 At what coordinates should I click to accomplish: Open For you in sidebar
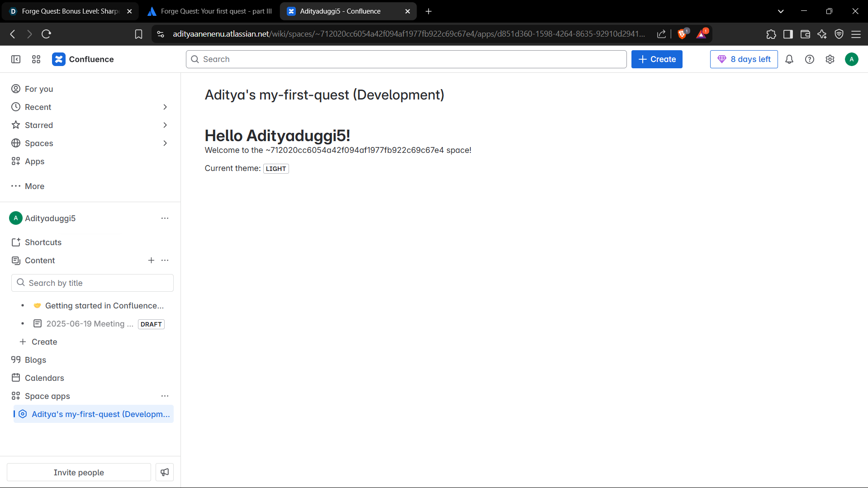coord(39,89)
